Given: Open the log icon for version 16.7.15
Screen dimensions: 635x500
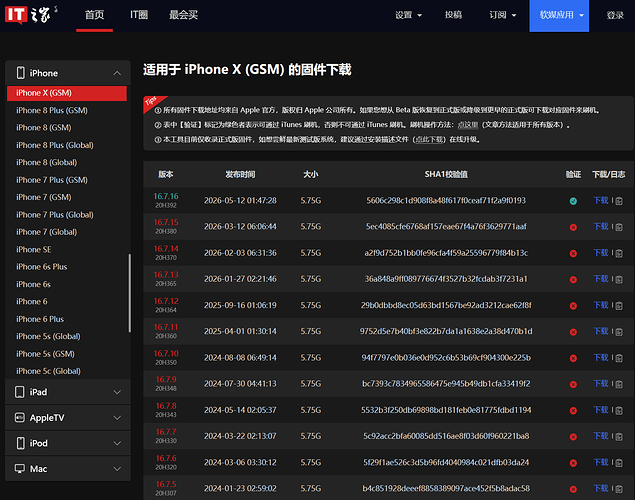Looking at the screenshot, I should click(x=619, y=227).
